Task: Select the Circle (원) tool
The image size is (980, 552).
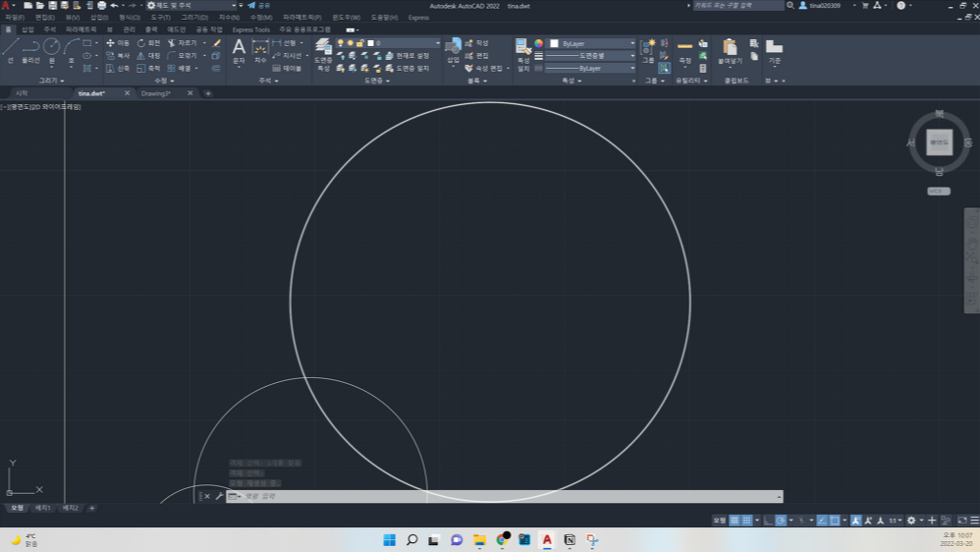Action: [52, 51]
